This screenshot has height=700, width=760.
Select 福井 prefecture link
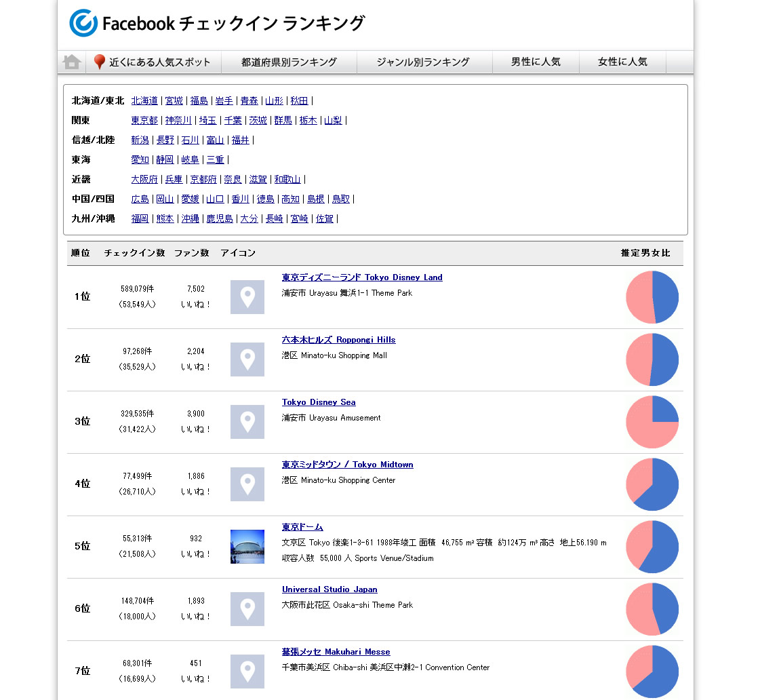coord(241,140)
